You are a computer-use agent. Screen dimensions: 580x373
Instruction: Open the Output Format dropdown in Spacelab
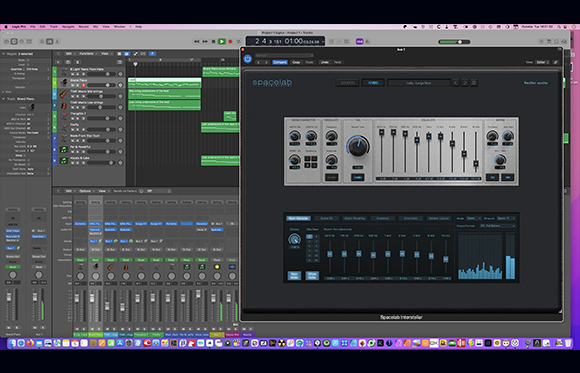coord(498,226)
